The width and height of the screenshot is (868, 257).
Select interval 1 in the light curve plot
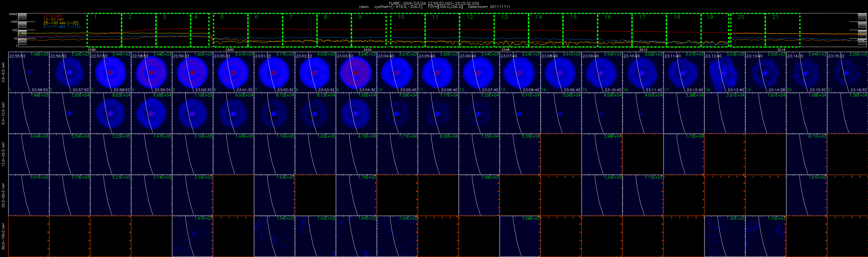[x=104, y=30]
